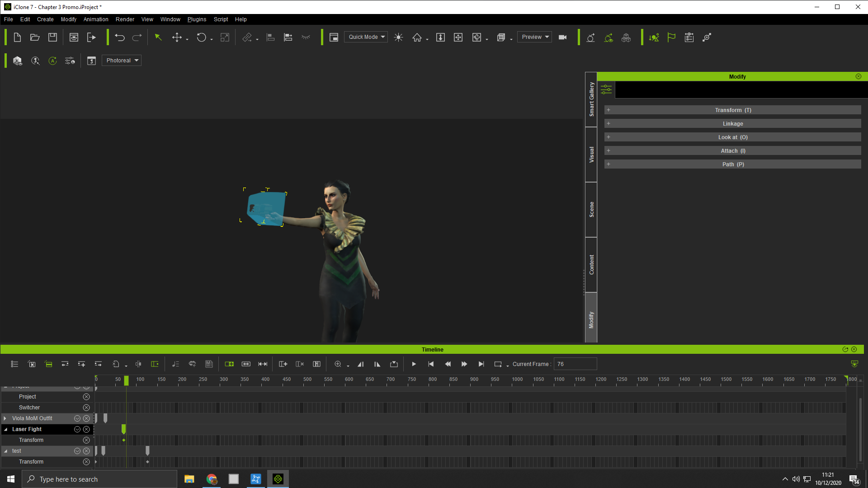Close the test Transform track X circle

(x=86, y=462)
